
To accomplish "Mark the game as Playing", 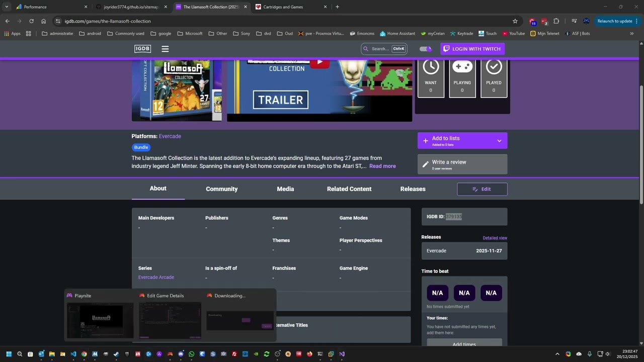I will point(462,78).
